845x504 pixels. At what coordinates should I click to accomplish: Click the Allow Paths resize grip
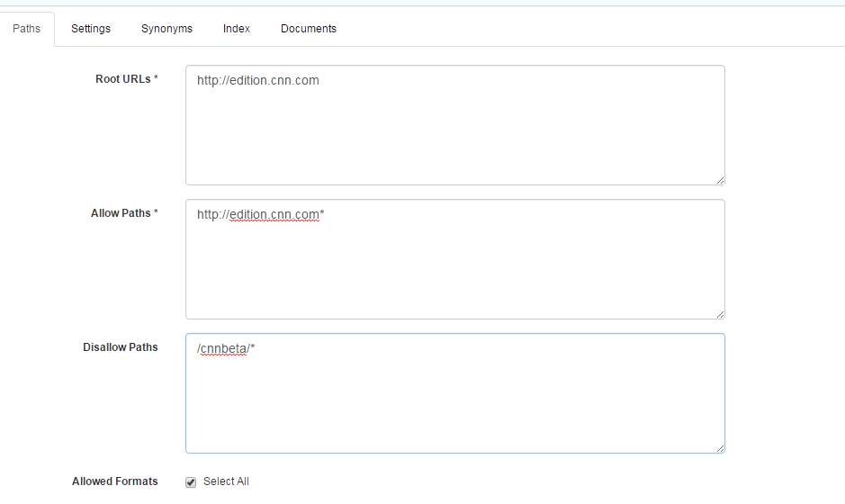[x=720, y=314]
